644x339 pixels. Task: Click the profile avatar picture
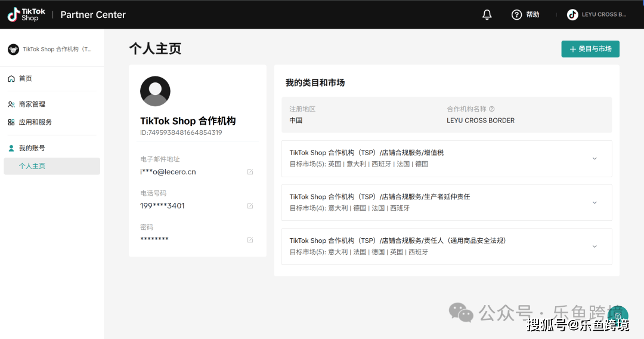click(x=155, y=91)
